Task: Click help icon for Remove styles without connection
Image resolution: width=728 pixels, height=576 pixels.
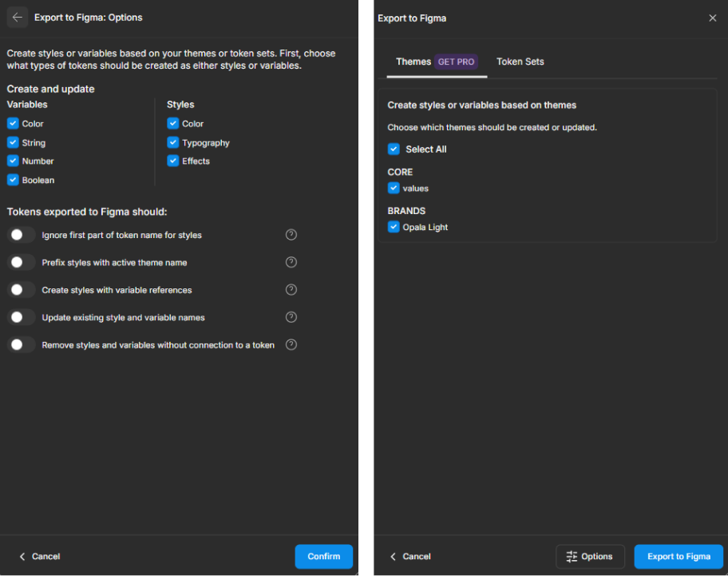Action: [x=291, y=344]
